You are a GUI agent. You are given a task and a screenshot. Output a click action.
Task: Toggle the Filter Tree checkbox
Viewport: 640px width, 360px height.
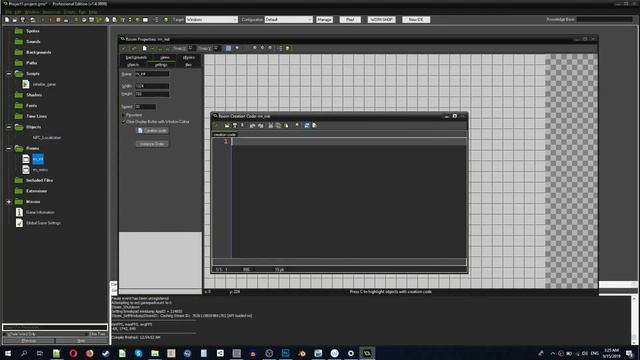pos(87,334)
